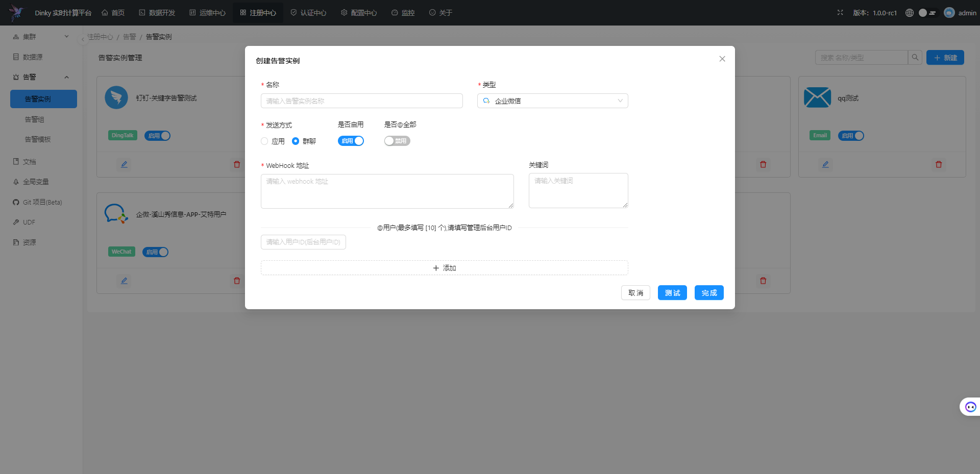980x474 pixels.
Task: Click the WebHook 地址 textarea
Action: (387, 191)
